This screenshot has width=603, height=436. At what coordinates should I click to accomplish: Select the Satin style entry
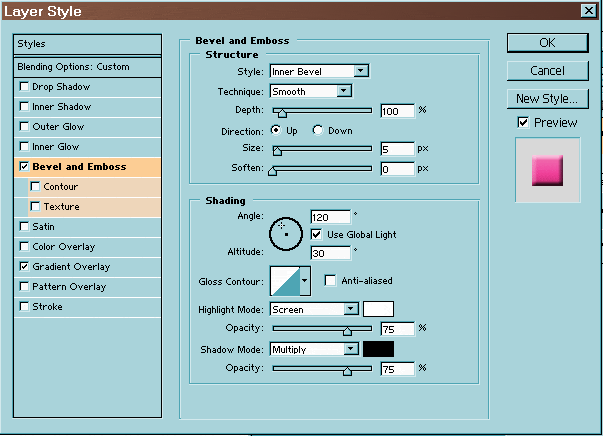click(x=43, y=227)
